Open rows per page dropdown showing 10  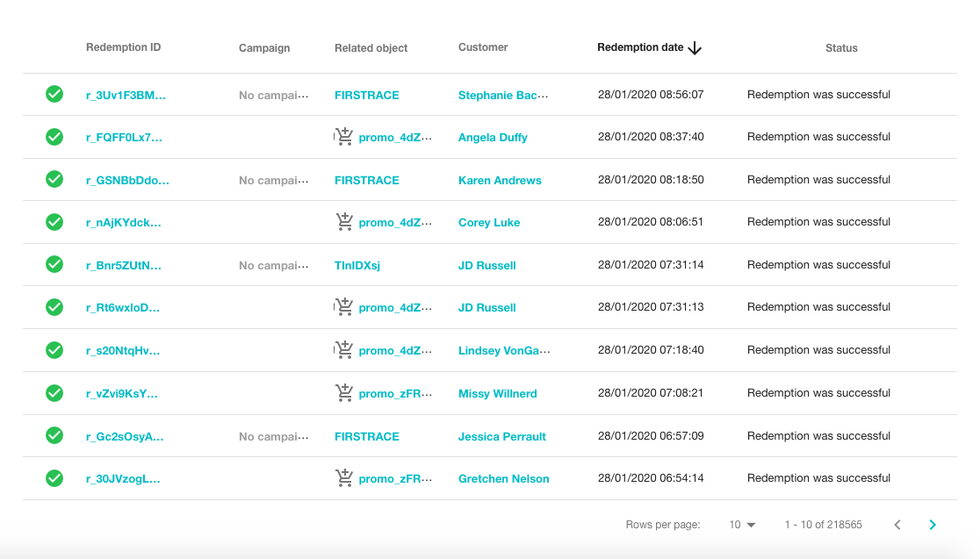point(742,525)
